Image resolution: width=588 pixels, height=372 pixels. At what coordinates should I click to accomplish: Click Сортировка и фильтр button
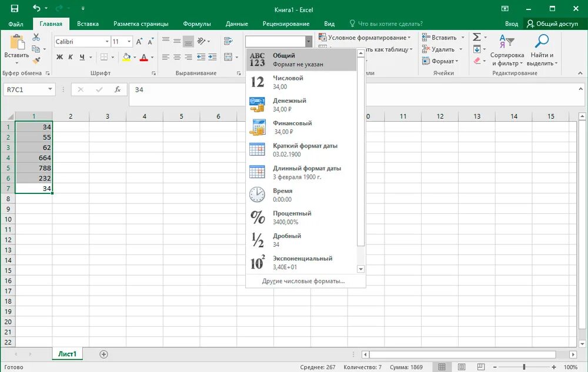[507, 50]
